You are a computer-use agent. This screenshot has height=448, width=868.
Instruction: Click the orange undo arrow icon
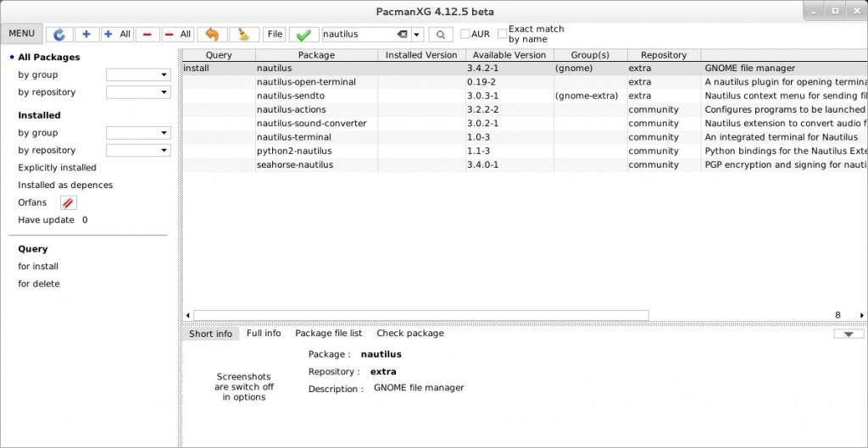coord(212,34)
